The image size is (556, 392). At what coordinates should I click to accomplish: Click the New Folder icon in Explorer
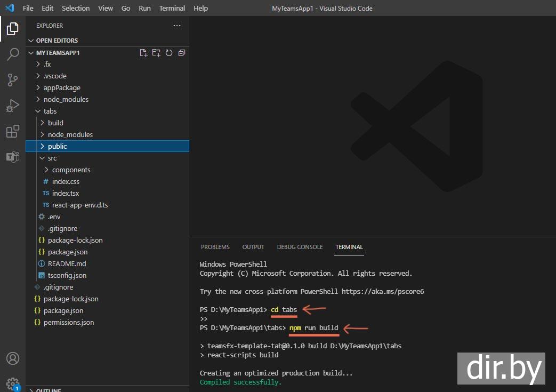[156, 53]
